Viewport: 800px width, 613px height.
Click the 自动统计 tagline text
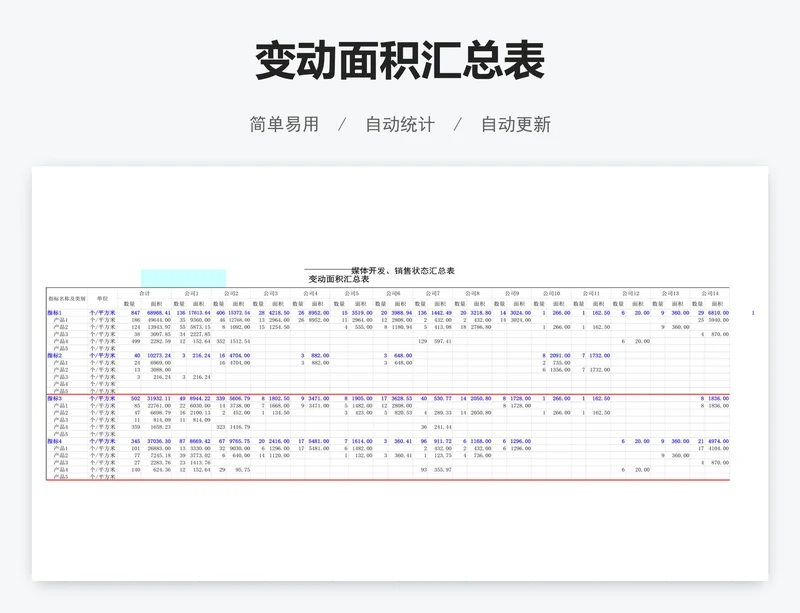[x=400, y=125]
